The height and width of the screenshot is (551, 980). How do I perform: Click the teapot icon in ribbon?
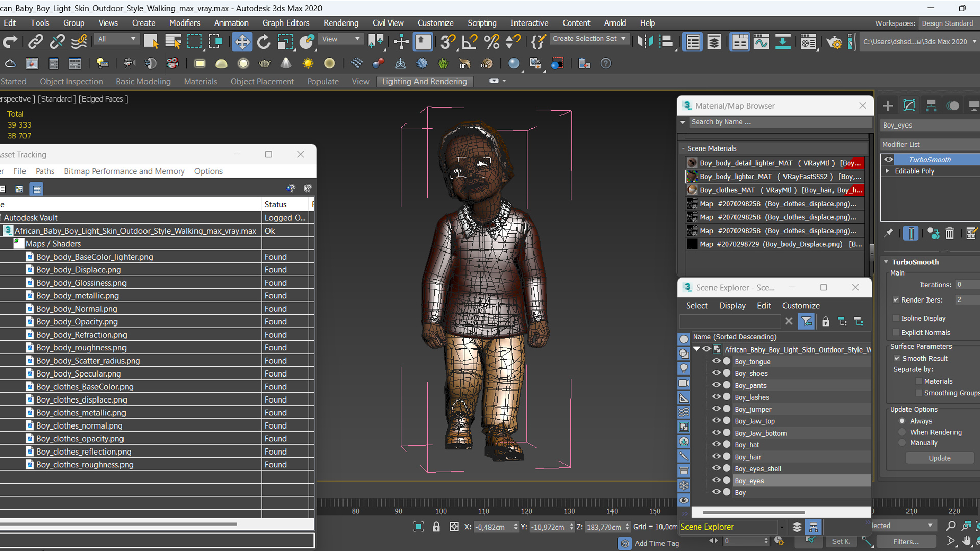(x=264, y=63)
